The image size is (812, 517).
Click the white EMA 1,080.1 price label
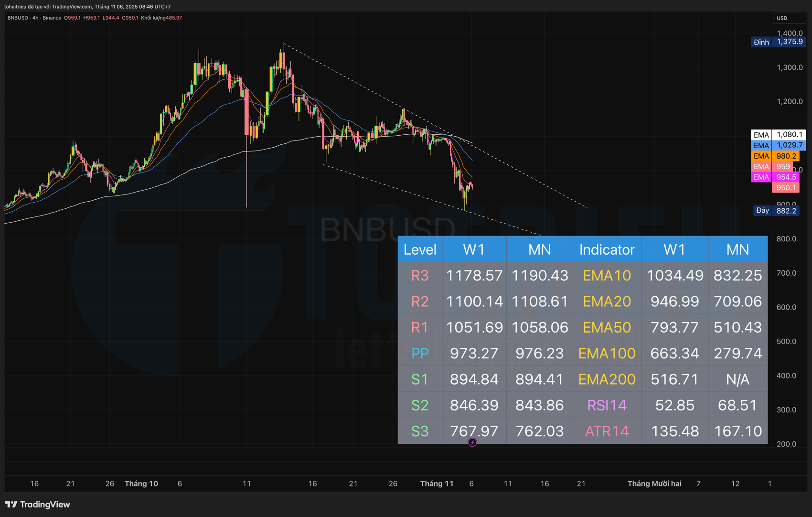pos(778,135)
